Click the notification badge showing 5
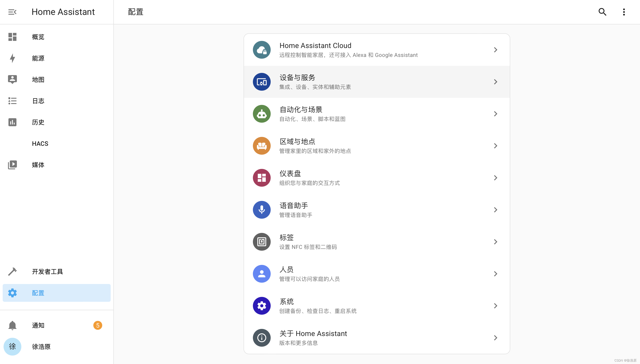Viewport: 640px width, 364px height. (98, 325)
